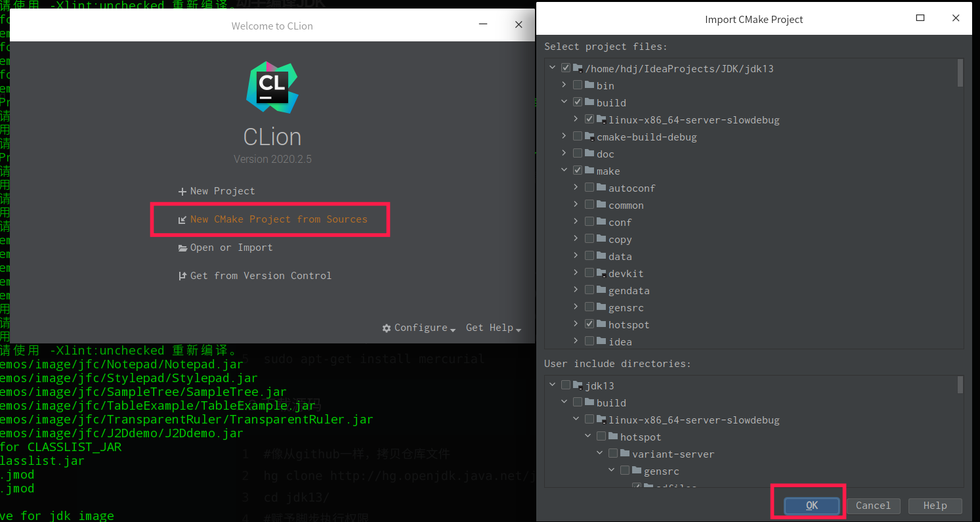Open Help in the Import CMake Project dialog
Screen dimensions: 980x522
point(935,506)
